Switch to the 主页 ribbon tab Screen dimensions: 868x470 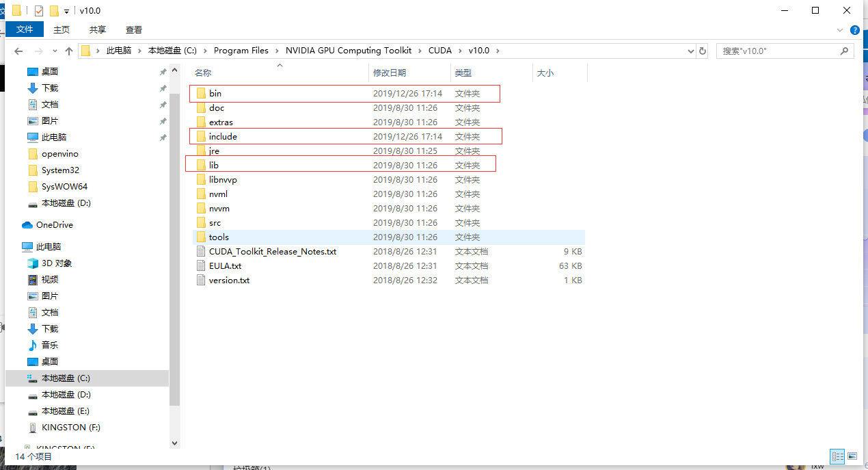[62, 29]
